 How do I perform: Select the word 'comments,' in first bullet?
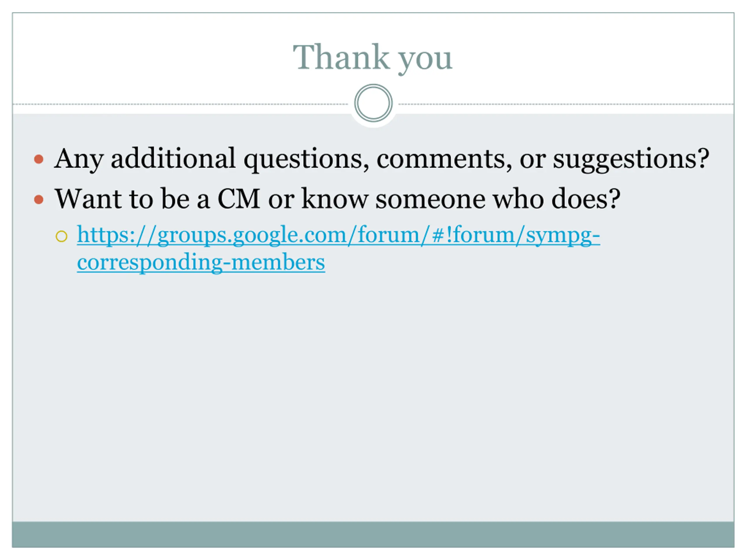pyautogui.click(x=444, y=159)
